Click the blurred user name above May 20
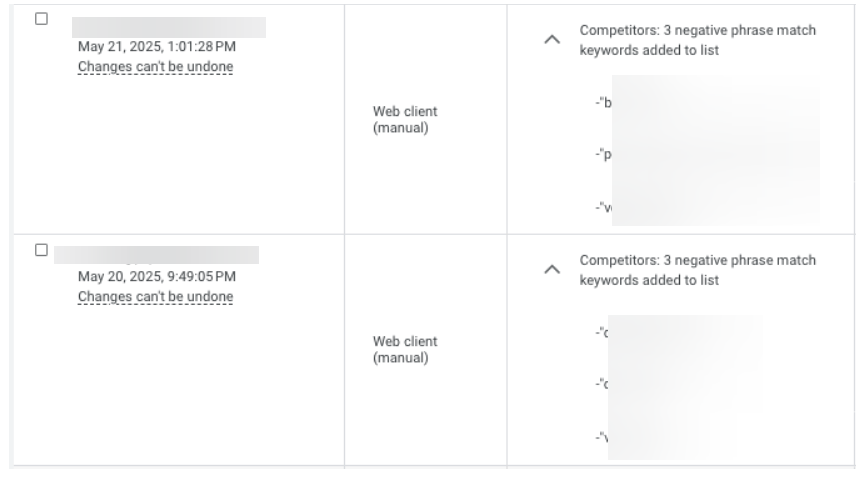The height and width of the screenshot is (478, 859). point(155,255)
